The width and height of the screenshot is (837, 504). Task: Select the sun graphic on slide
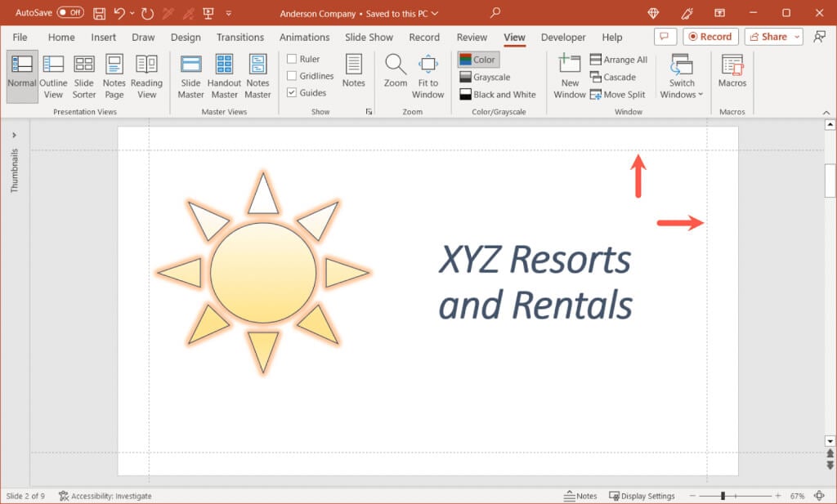tap(263, 273)
